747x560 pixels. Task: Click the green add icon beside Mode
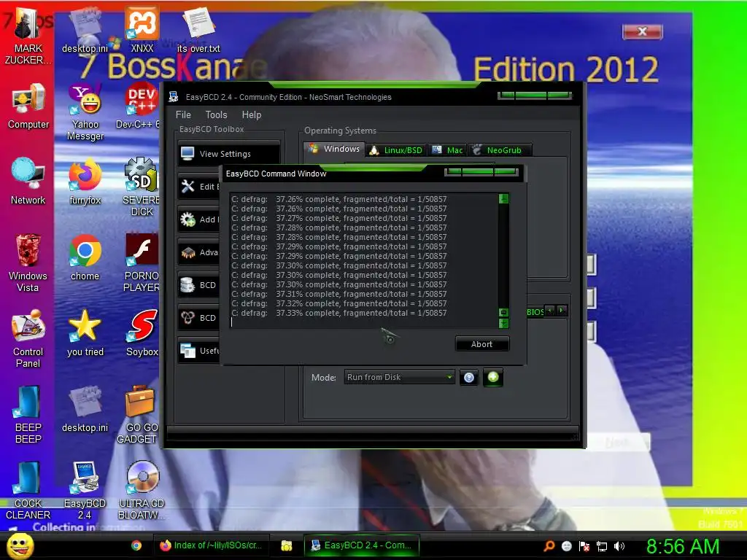[x=493, y=378]
